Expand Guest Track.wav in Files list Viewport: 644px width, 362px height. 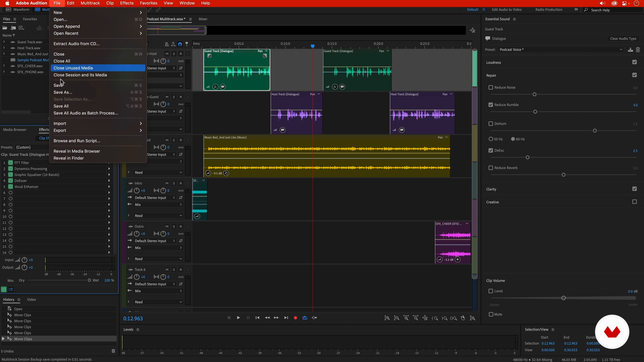pos(4,42)
